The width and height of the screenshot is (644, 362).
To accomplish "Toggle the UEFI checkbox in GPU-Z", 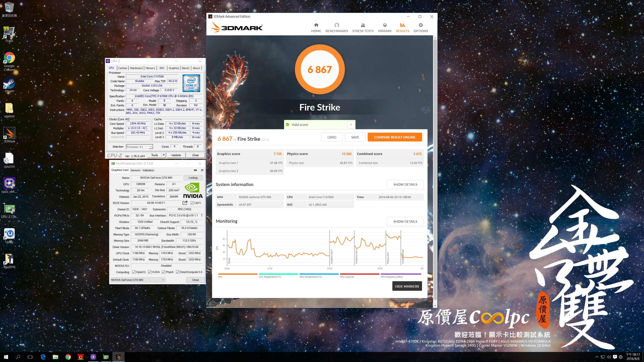I will click(192, 203).
